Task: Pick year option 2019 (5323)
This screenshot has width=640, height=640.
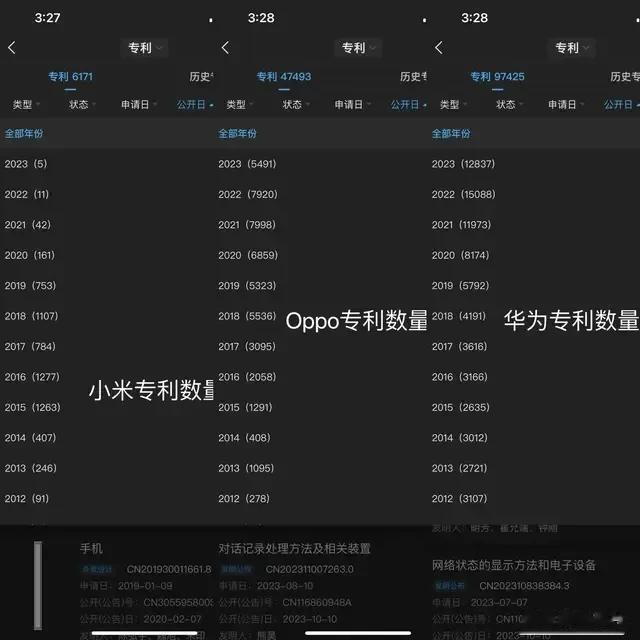Action: click(247, 285)
